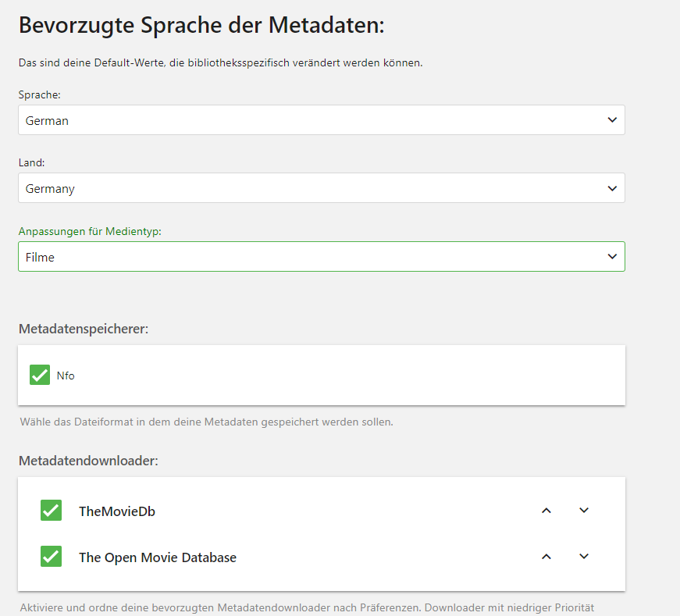Select The Open Movie Database entry label
This screenshot has height=616, width=680.
(x=158, y=557)
